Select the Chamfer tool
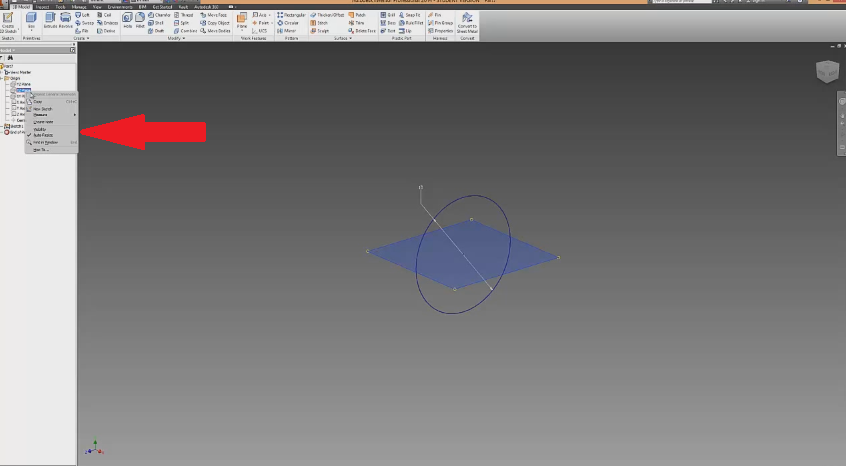Screen dimensions: 846x466 coord(159,15)
